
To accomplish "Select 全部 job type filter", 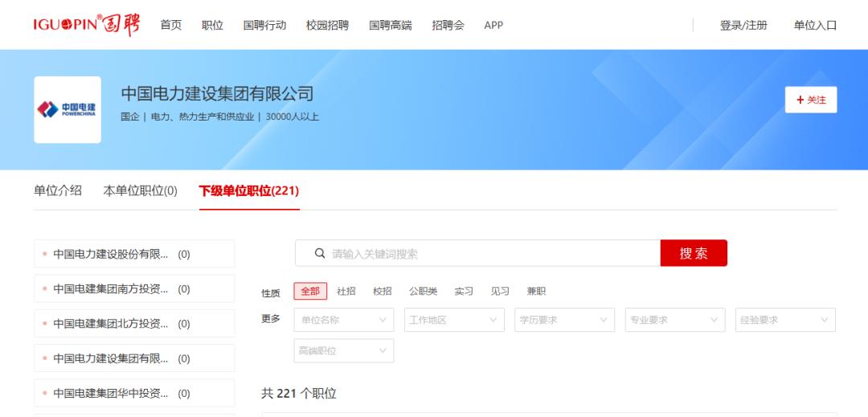I will pyautogui.click(x=310, y=291).
